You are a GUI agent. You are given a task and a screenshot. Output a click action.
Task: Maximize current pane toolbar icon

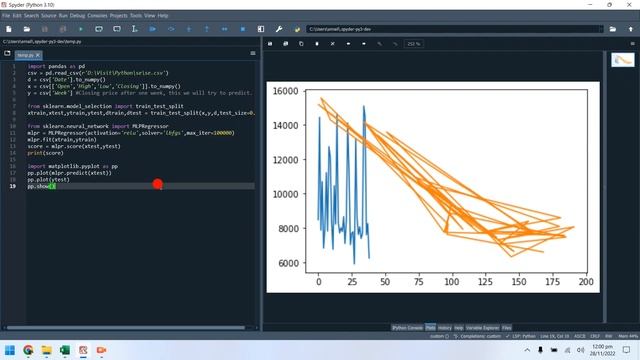[261, 29]
